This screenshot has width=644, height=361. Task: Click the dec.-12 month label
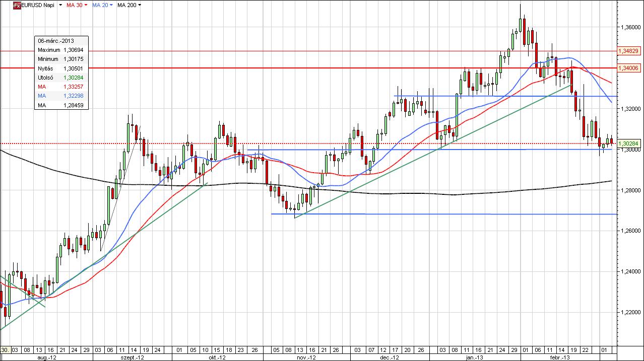(x=391, y=357)
